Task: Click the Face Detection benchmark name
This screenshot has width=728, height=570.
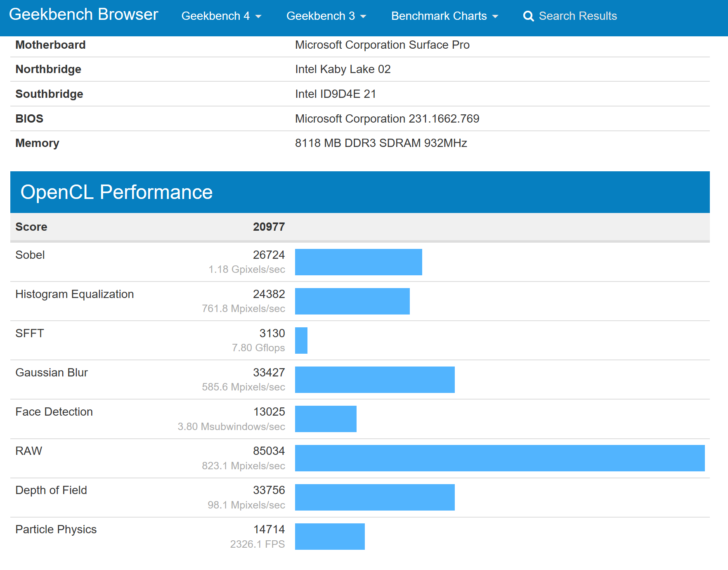Action: (54, 412)
